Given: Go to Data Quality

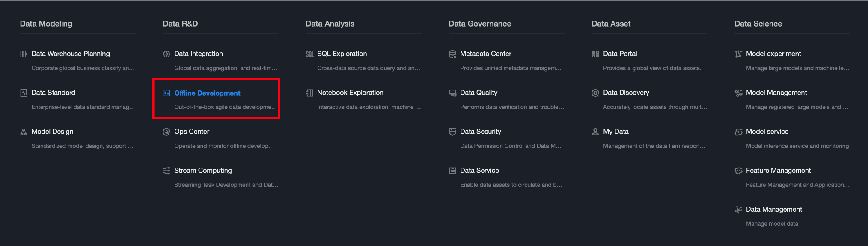Looking at the screenshot, I should pos(479,93).
